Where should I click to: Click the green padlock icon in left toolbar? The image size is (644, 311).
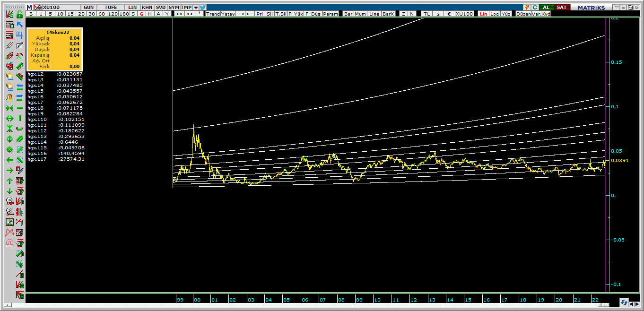tap(19, 14)
